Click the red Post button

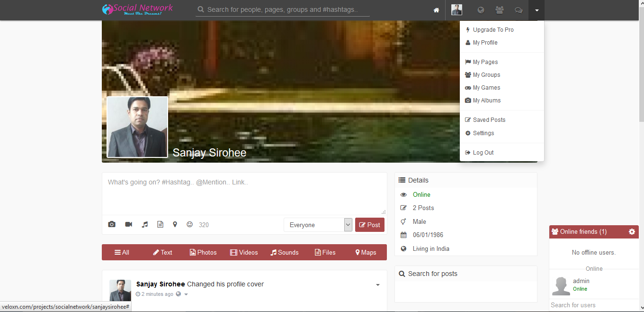(x=369, y=225)
